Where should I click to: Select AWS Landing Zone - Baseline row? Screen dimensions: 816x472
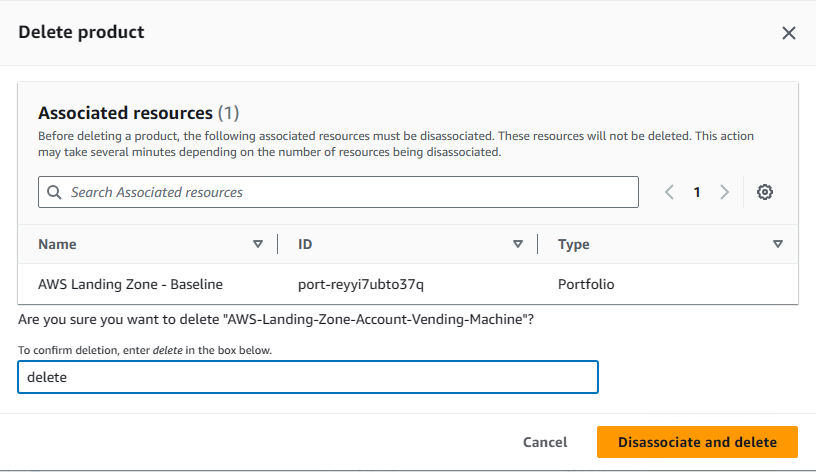point(408,284)
